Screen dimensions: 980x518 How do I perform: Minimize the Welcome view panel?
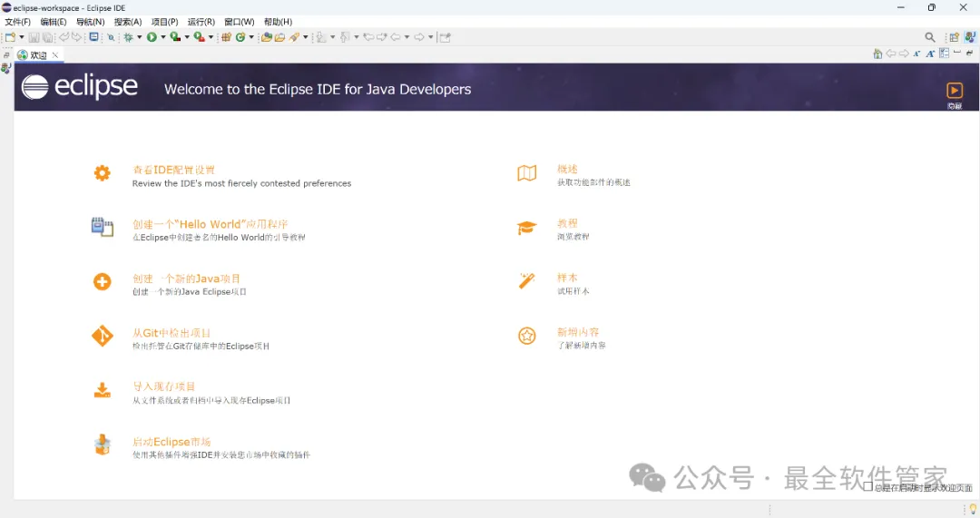957,53
